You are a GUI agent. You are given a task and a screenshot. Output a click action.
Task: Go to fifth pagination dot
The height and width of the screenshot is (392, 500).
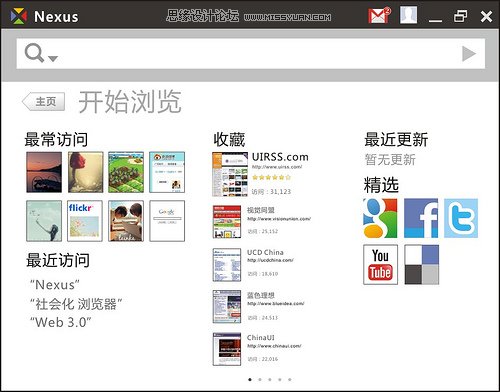[290, 379]
